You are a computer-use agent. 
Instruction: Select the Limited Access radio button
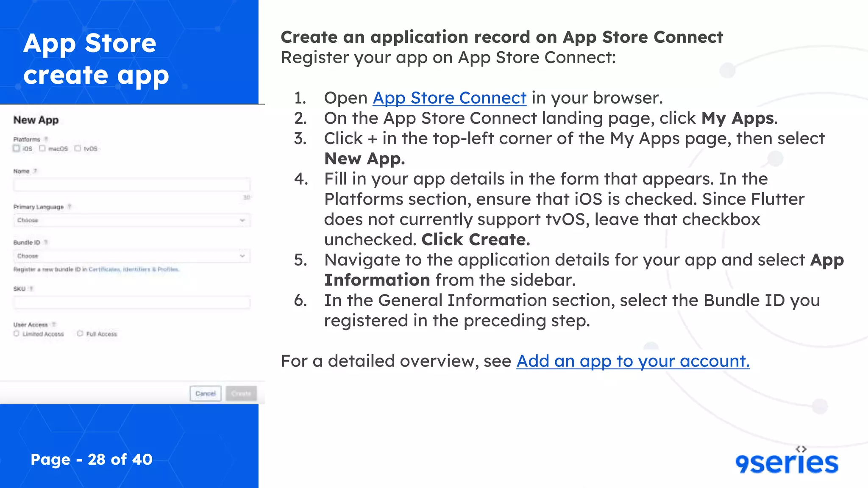pos(17,334)
